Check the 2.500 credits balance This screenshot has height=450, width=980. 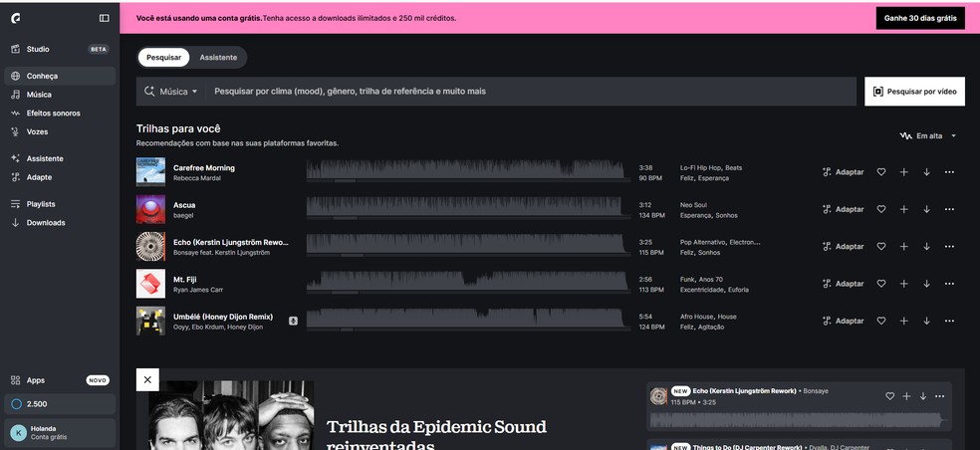point(60,404)
